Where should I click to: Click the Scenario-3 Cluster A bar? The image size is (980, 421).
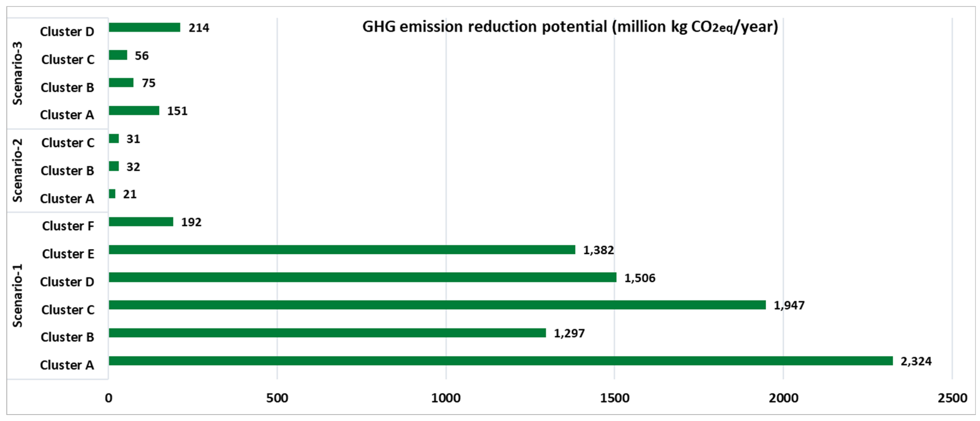pos(134,110)
